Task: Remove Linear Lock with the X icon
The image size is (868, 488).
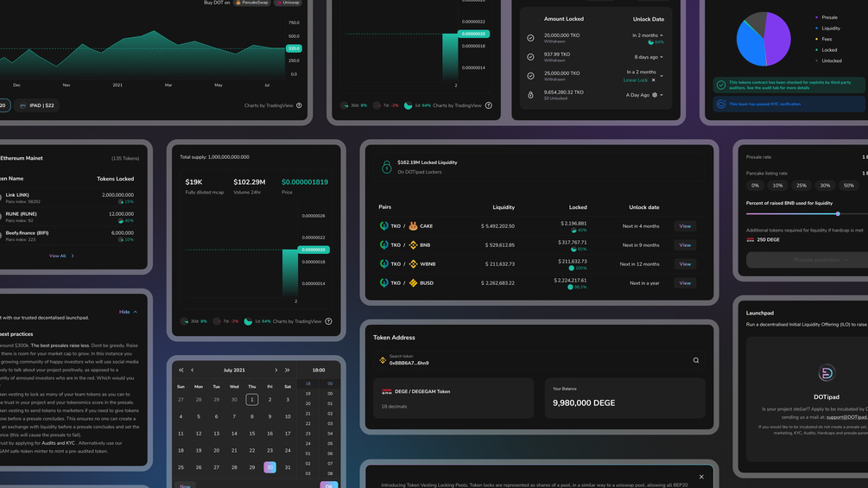Action: click(653, 80)
